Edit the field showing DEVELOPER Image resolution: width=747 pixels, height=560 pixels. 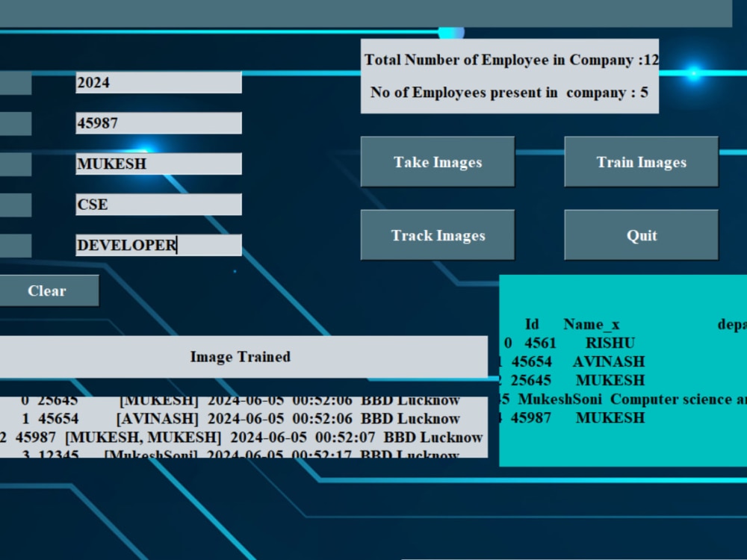(x=158, y=245)
